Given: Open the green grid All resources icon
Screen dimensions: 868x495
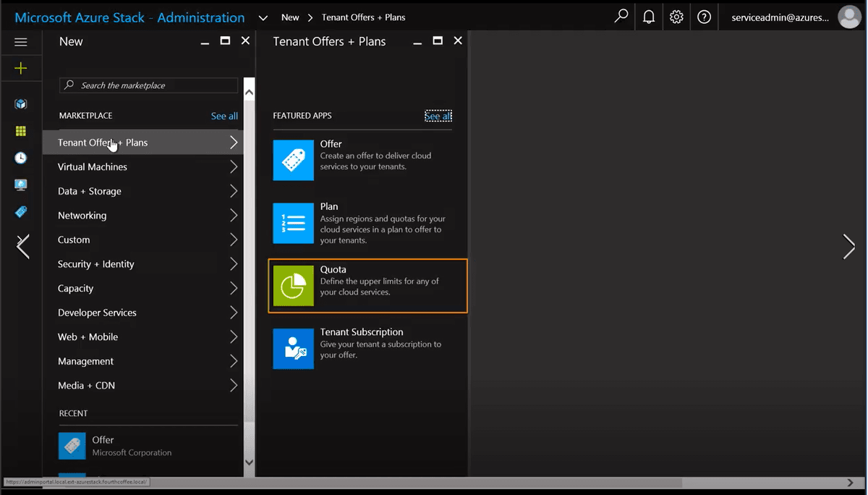Looking at the screenshot, I should pyautogui.click(x=21, y=131).
